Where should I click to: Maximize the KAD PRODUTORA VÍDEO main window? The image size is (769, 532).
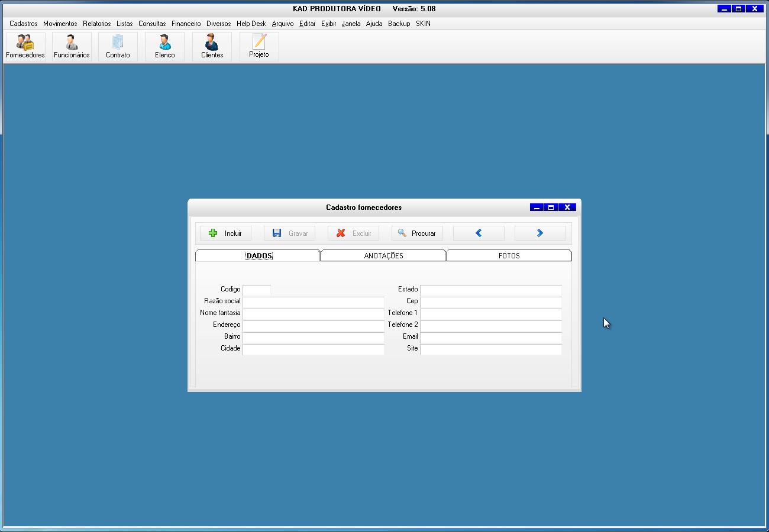tap(738, 9)
